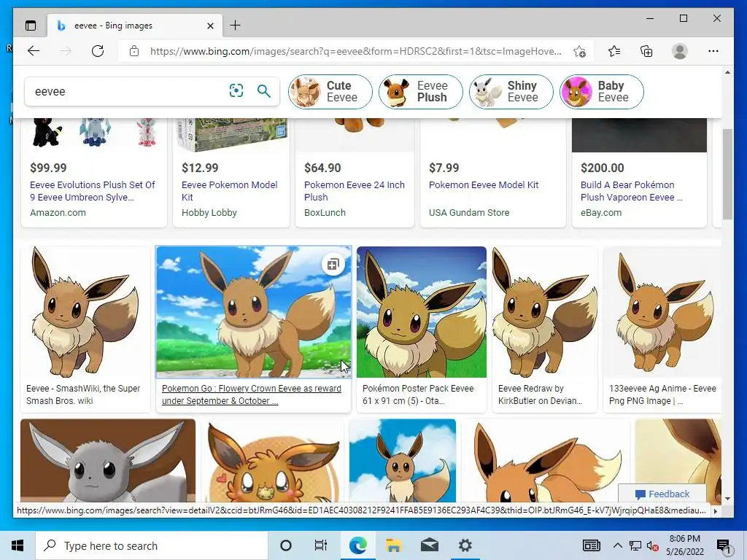Add this page to favorites star
747x560 pixels.
[x=579, y=52]
